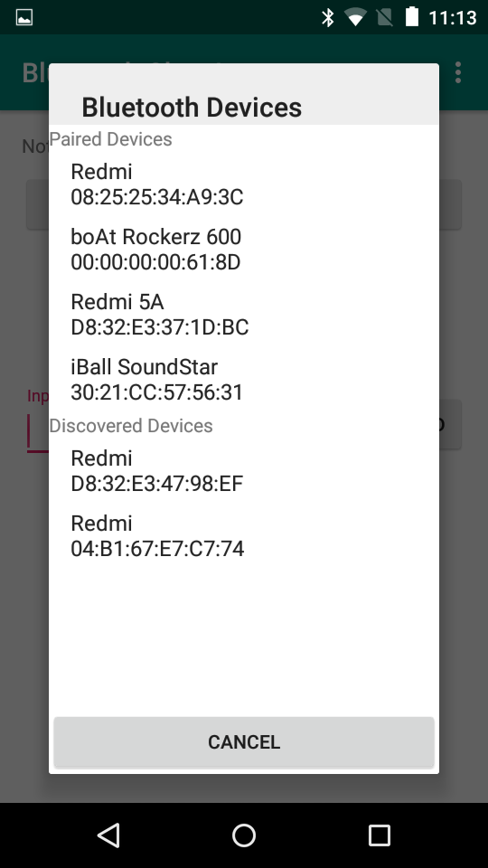Select paired Redmi device 08:25:25:34:A9:3C
This screenshot has height=868, width=488.
click(x=244, y=184)
